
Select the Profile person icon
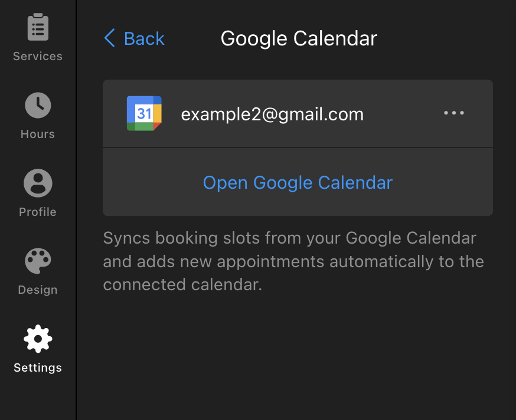38,183
